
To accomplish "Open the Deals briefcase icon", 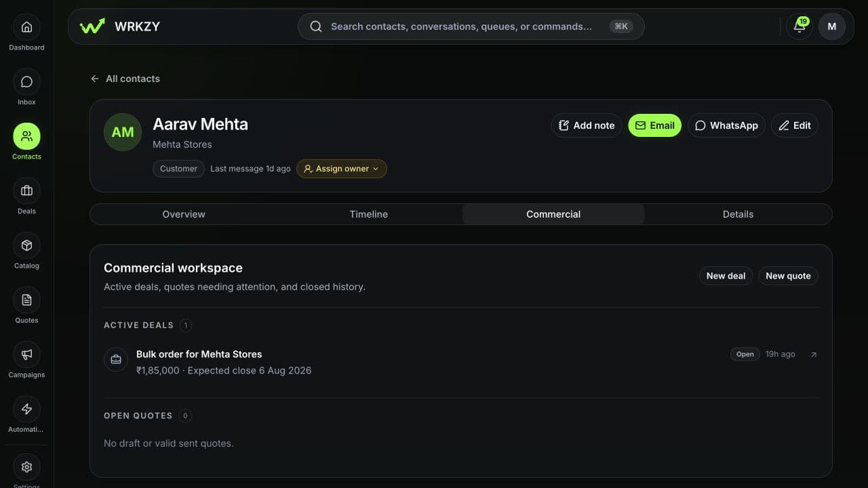I will [26, 191].
